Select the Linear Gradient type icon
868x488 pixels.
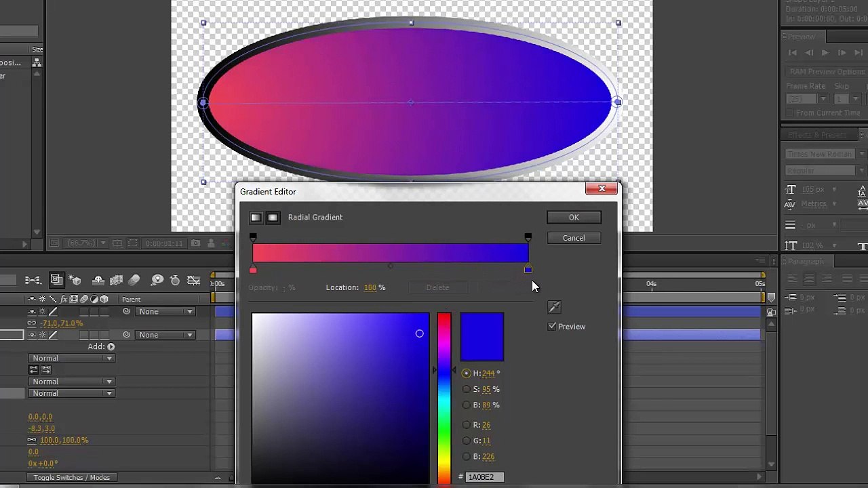[256, 218]
